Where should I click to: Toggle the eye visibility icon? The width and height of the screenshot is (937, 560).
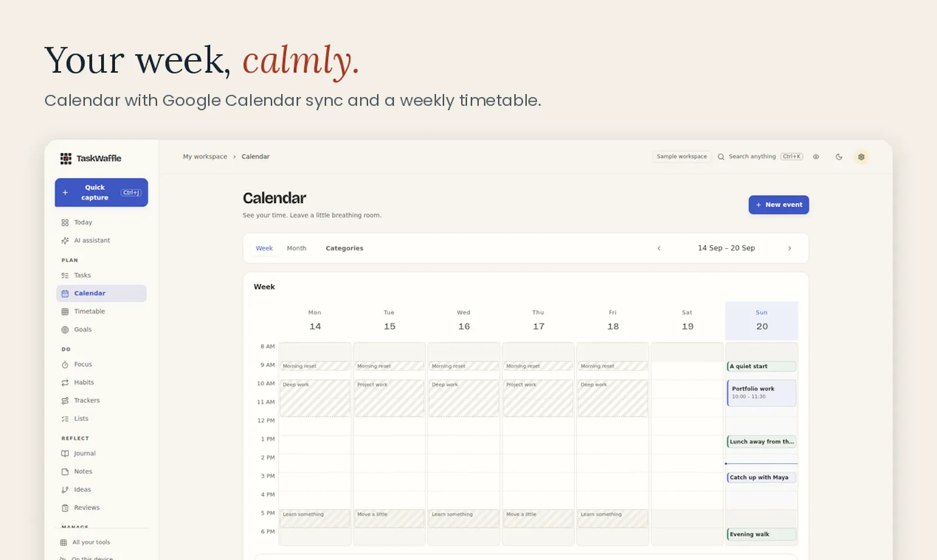[x=816, y=157]
